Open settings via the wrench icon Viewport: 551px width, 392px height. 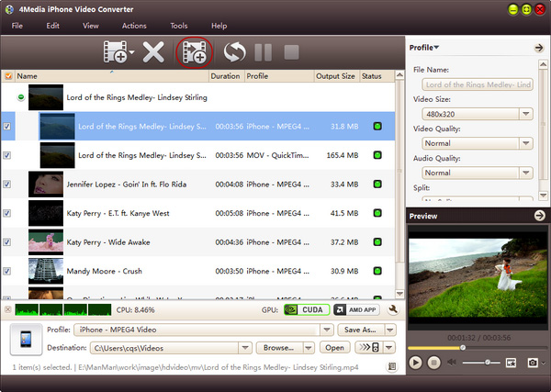click(393, 310)
